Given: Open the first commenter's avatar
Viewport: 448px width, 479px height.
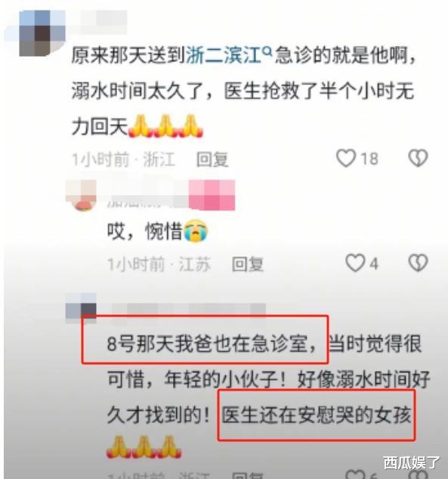Looking at the screenshot, I should click(42, 33).
